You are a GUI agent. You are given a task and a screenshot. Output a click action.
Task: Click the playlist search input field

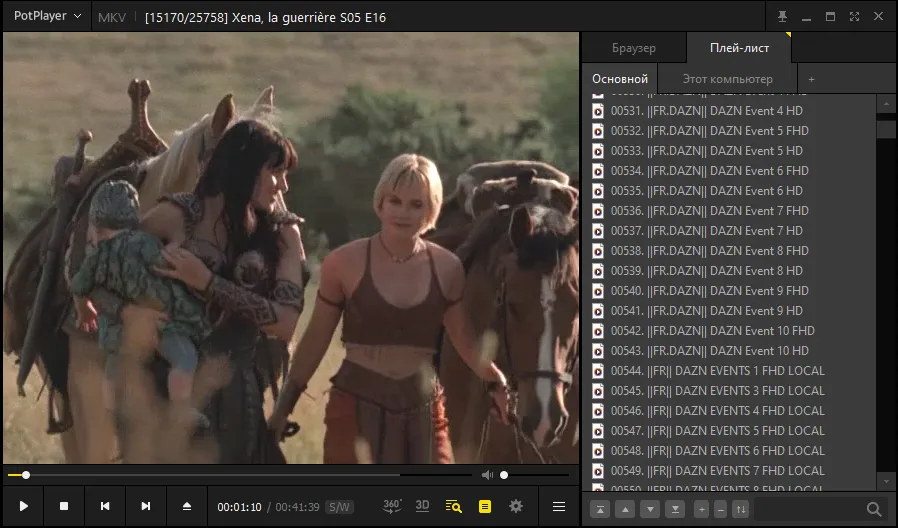coord(808,509)
